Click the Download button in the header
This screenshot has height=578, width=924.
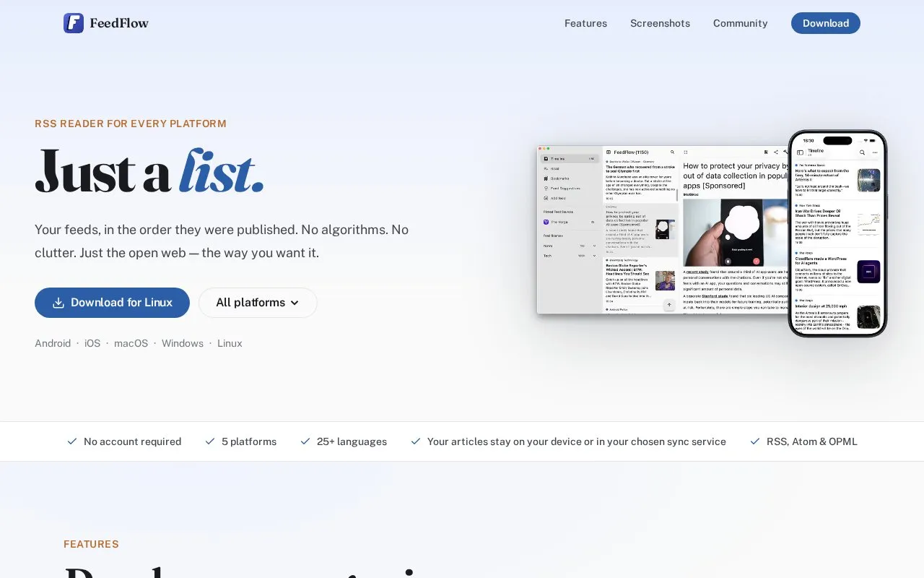825,23
